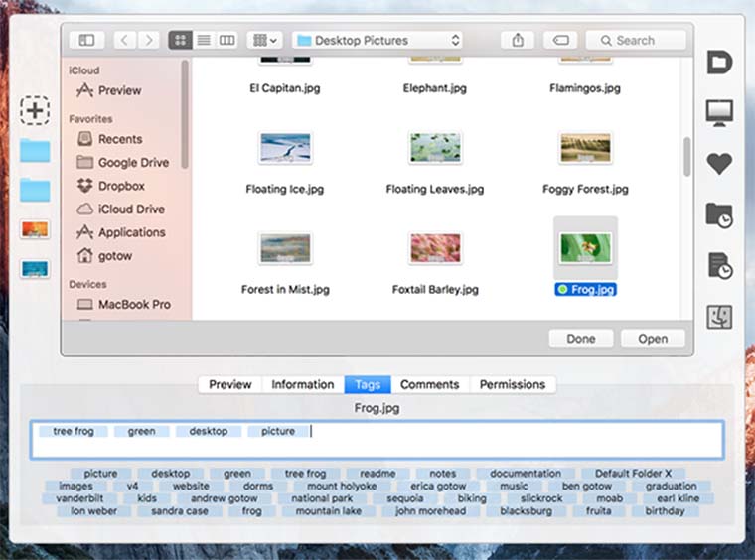Open iCloud Drive in the sidebar
The image size is (755, 560).
[x=121, y=210]
